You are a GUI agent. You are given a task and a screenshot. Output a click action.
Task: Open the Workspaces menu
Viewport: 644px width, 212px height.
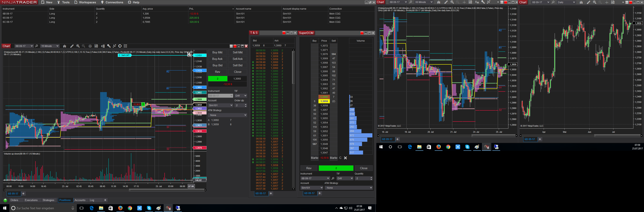pyautogui.click(x=85, y=2)
